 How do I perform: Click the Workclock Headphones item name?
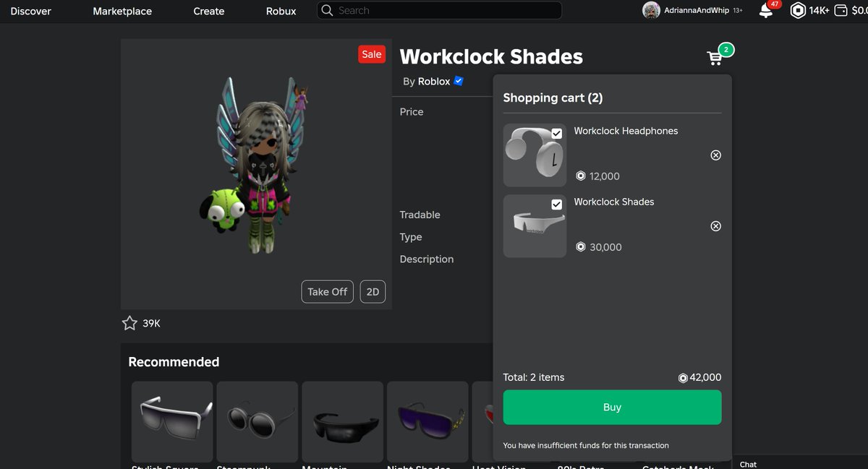(x=626, y=131)
